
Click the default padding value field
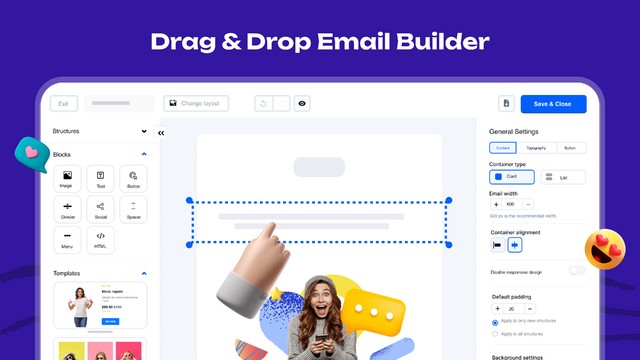point(513,309)
